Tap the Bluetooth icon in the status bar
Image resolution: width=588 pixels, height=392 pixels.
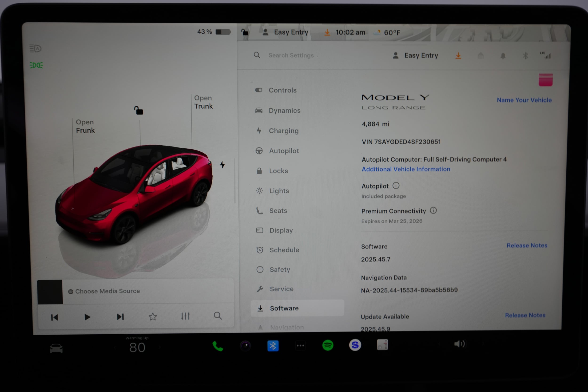pos(525,55)
